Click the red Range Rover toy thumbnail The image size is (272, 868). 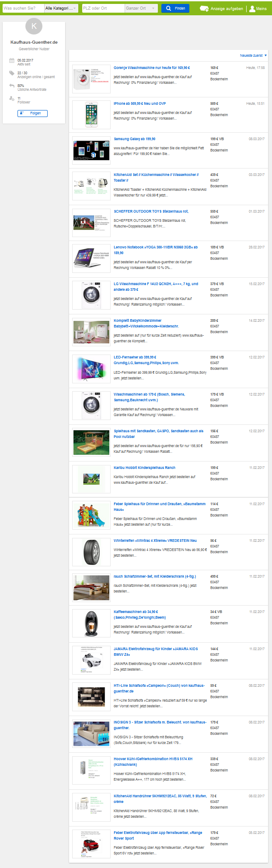(x=91, y=844)
